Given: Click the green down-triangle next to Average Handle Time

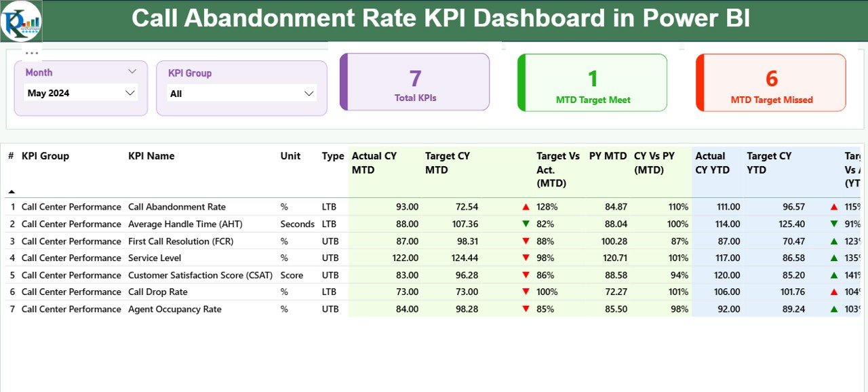Looking at the screenshot, I should pyautogui.click(x=524, y=224).
